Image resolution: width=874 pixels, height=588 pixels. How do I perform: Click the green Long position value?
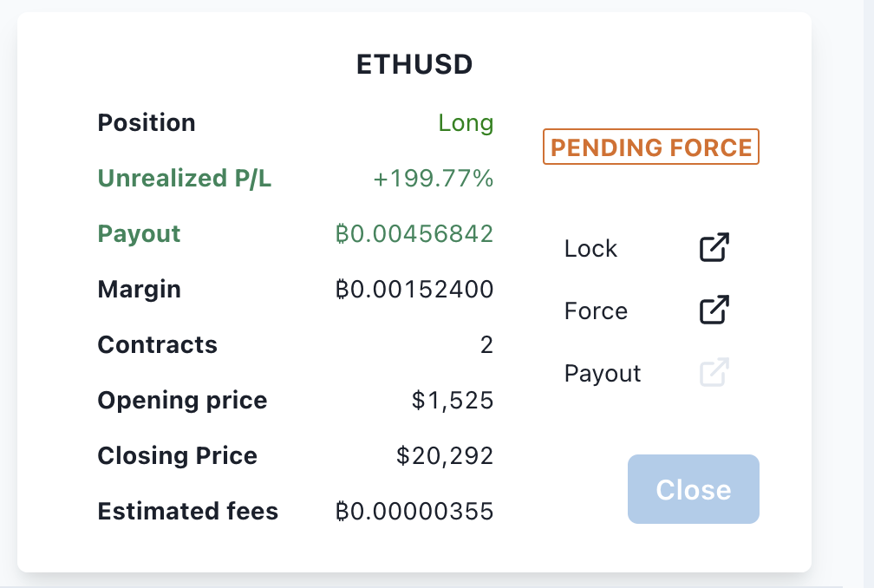(x=466, y=123)
